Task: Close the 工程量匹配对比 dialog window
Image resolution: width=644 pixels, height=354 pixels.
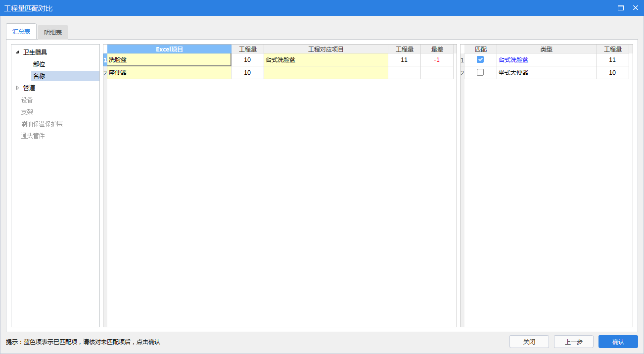Action: tap(636, 8)
